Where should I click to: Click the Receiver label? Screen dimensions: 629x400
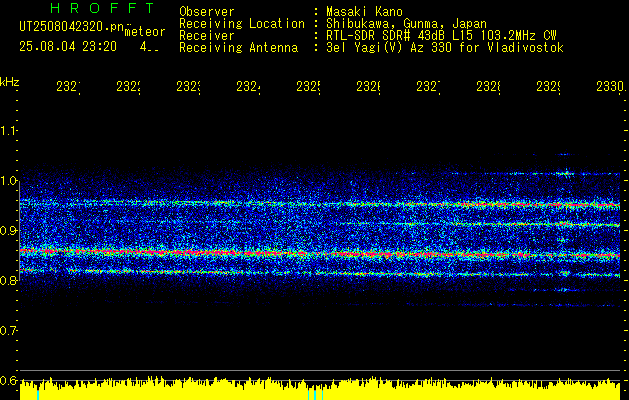pos(207,36)
